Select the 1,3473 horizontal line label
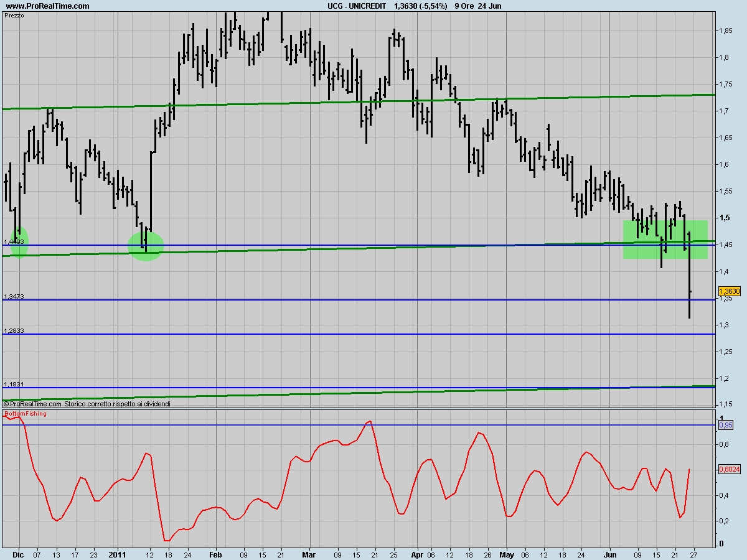747x560 pixels. (14, 297)
